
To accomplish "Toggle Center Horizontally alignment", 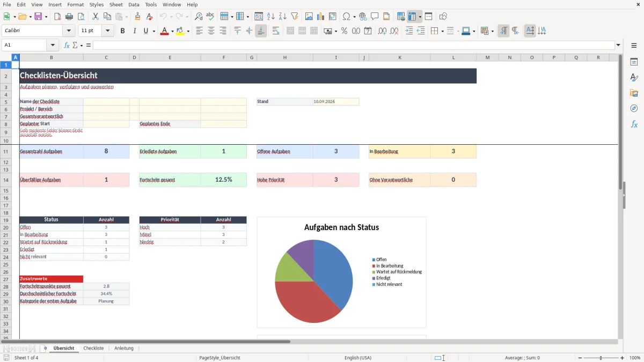I will coord(211,31).
